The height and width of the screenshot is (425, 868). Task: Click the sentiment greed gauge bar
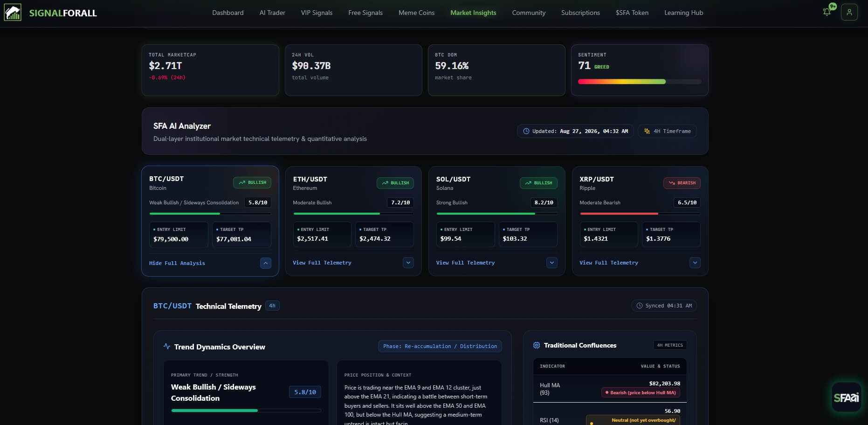pyautogui.click(x=640, y=82)
